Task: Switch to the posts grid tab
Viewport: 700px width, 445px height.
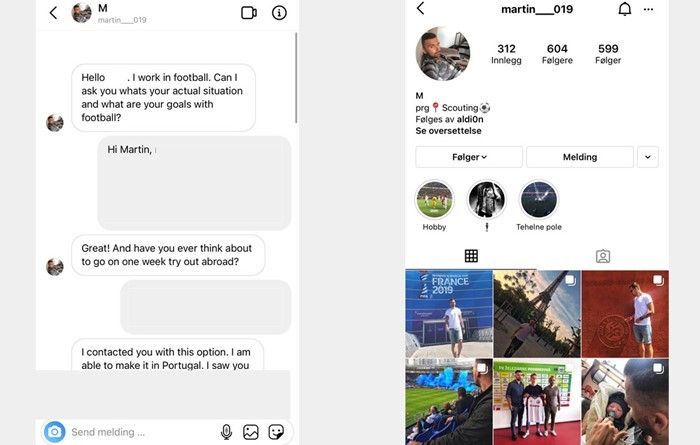Action: (x=471, y=256)
